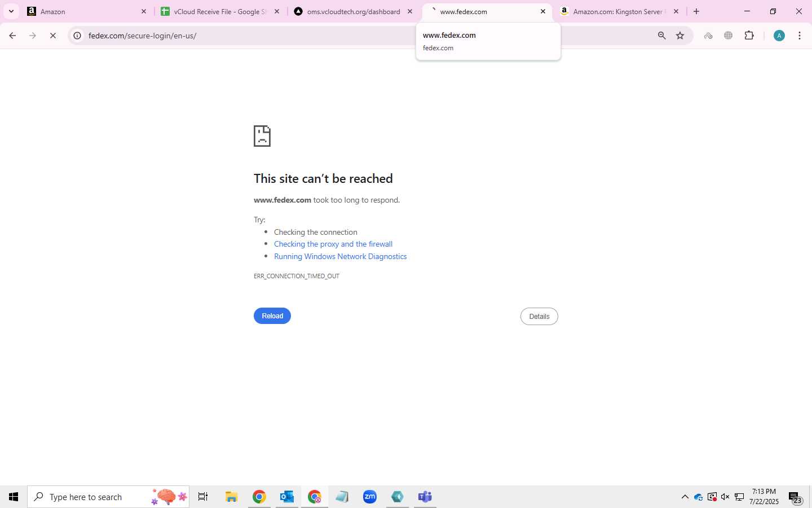The width and height of the screenshot is (812, 508).
Task: Click the fedex.com address bar URL
Action: pos(142,36)
